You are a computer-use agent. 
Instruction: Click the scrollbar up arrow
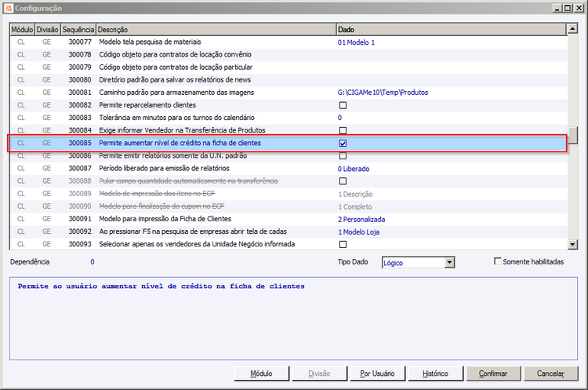[572, 28]
